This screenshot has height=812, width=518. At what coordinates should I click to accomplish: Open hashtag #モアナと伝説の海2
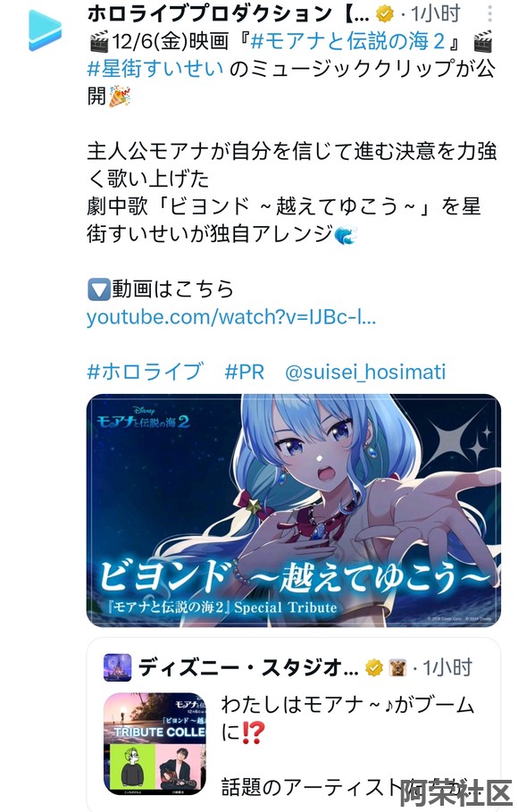348,41
